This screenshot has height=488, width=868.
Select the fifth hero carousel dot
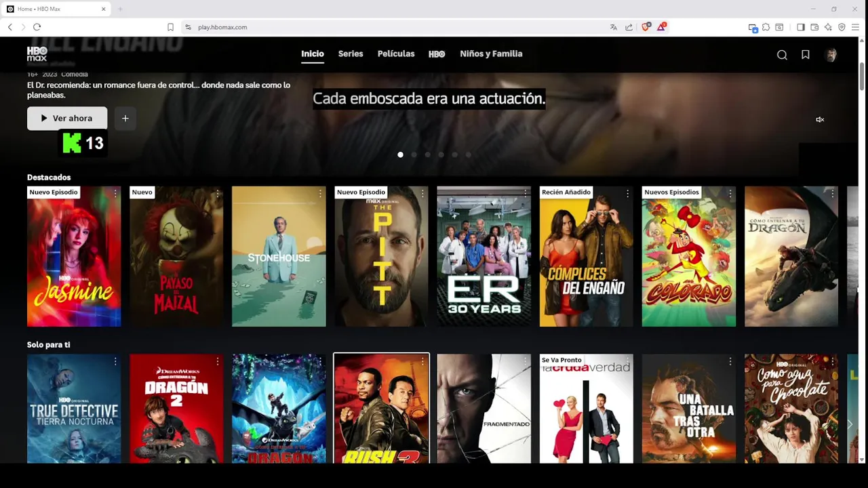coord(454,155)
